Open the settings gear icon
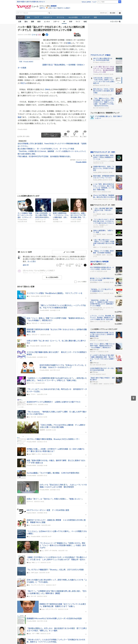Image resolution: width=138 pixels, height=644 pixels. pyautogui.click(x=120, y=13)
